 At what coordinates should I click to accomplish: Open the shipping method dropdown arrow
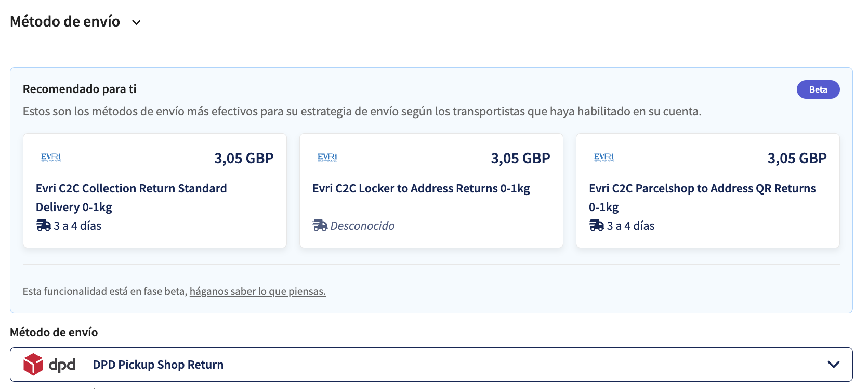[833, 365]
